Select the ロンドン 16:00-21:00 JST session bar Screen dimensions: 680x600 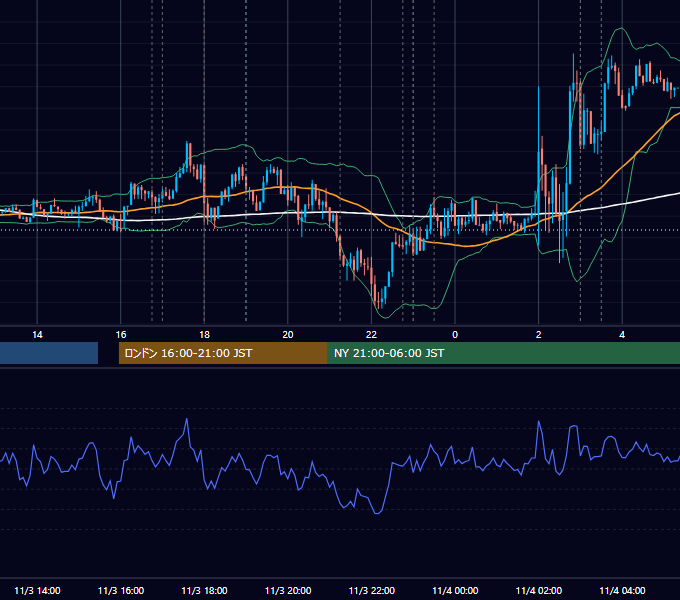[223, 353]
